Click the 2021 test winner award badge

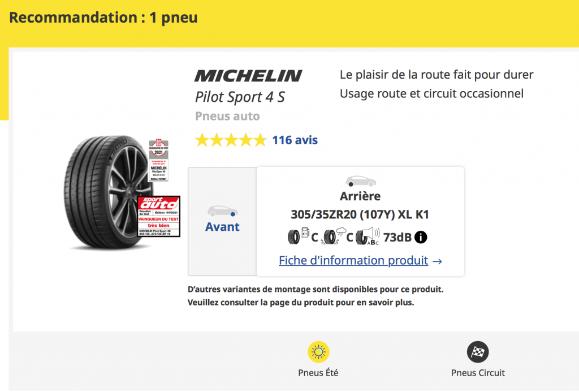coord(158,160)
